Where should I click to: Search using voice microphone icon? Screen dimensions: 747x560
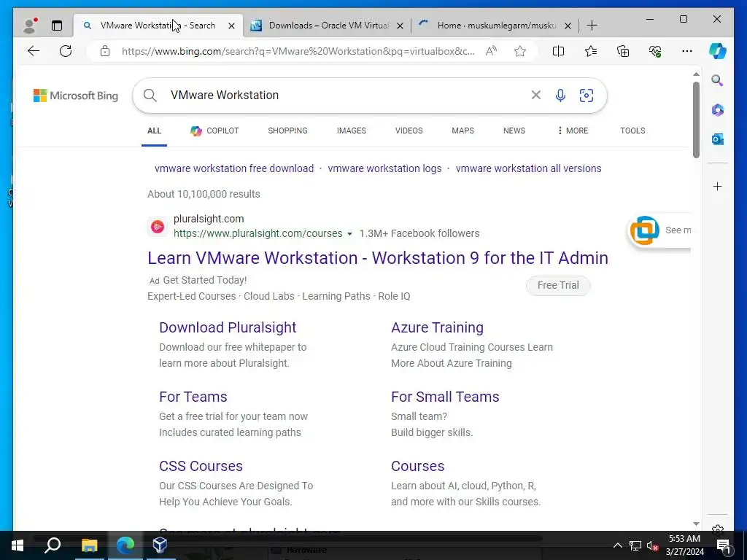561,96
